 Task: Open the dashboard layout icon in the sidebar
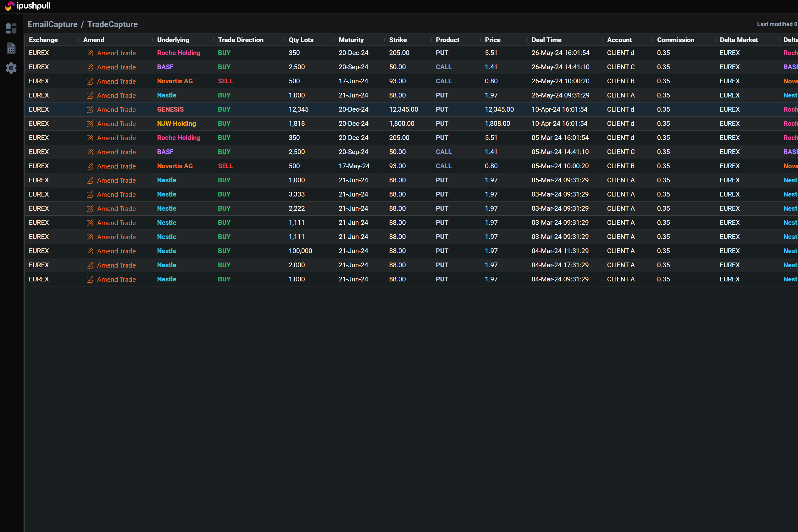[11, 29]
